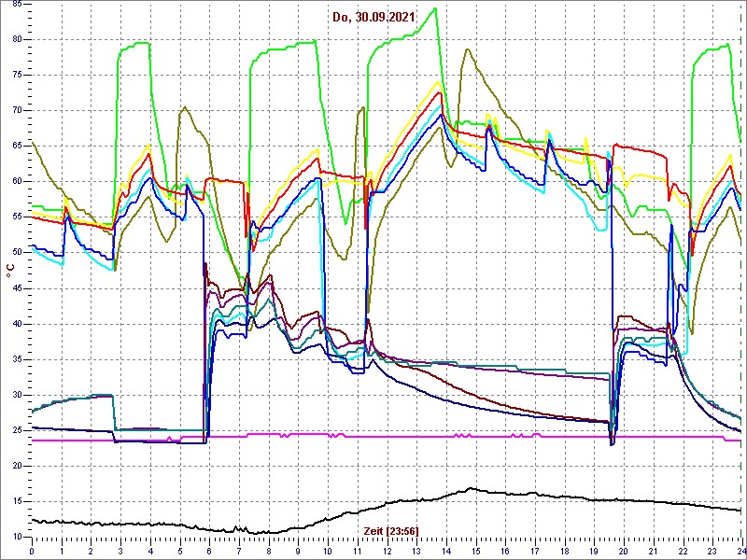Select the 40 temperature axis label
The image size is (747, 560).
pos(17,324)
